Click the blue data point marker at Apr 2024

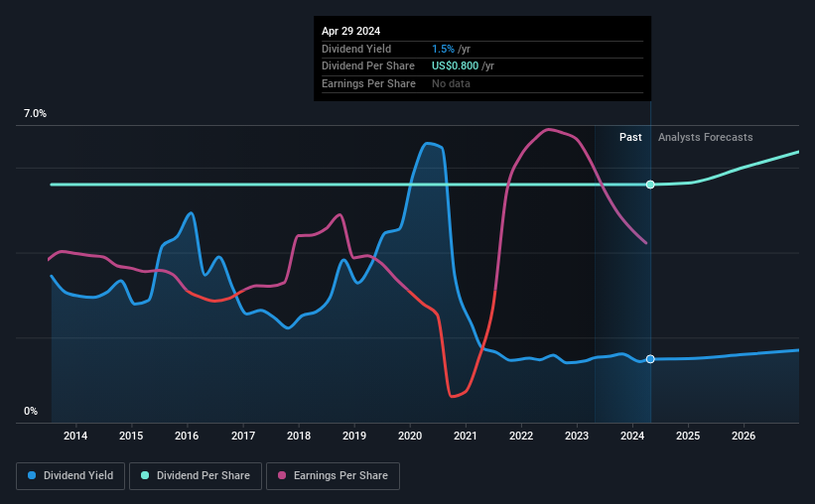click(650, 359)
